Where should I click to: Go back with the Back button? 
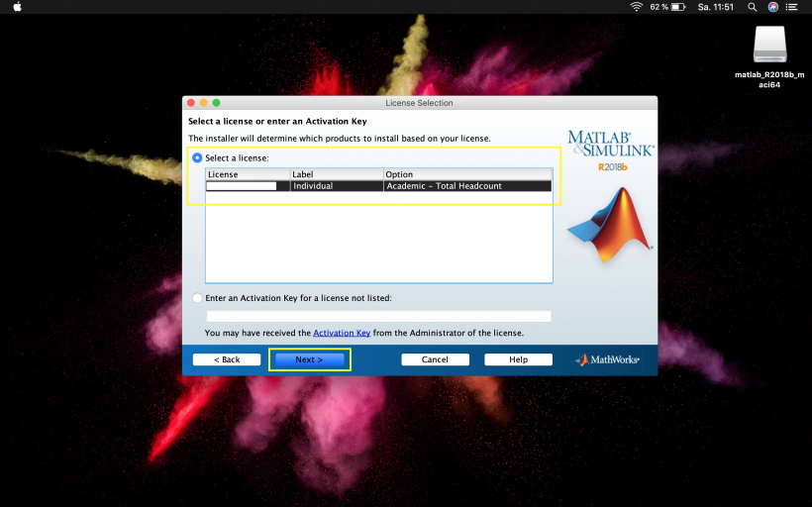[x=227, y=359]
